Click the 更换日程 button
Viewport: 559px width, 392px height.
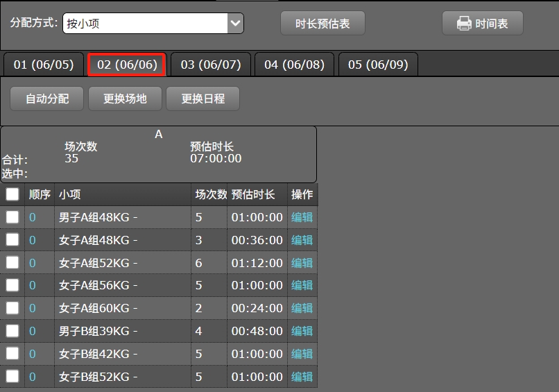(x=203, y=99)
